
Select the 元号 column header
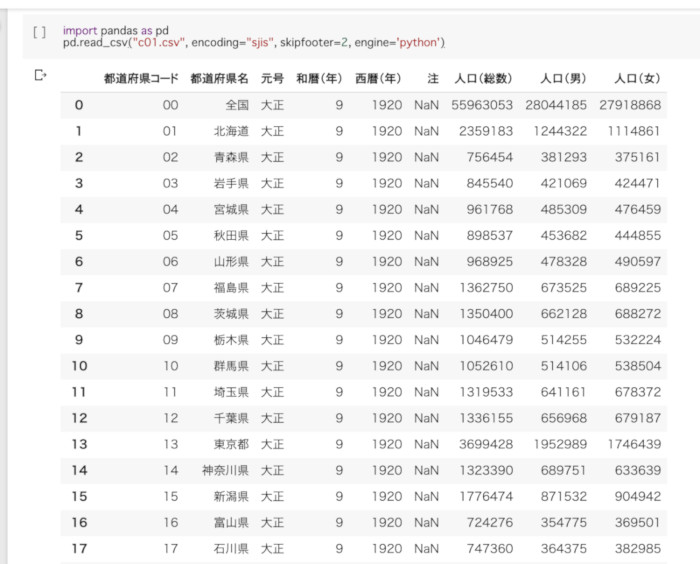(x=272, y=79)
